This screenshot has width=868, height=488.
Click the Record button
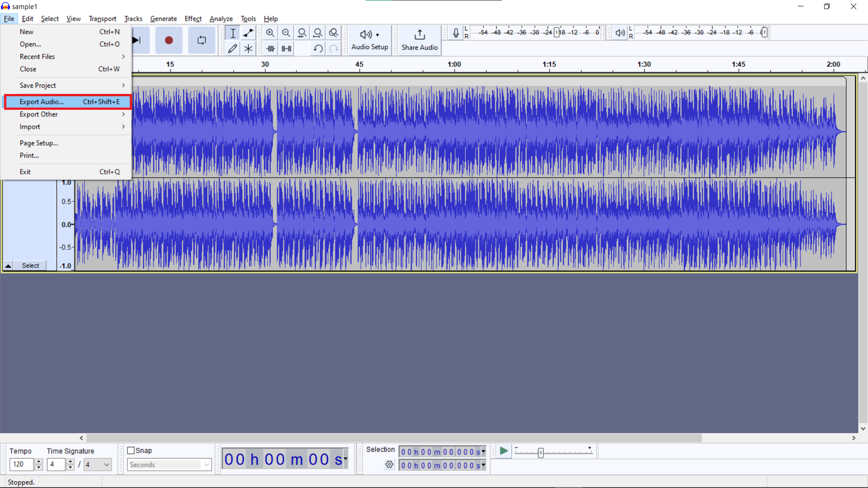pos(169,40)
